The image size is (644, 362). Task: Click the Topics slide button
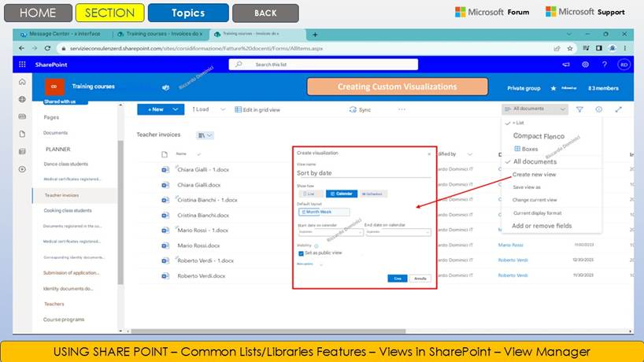188,13
